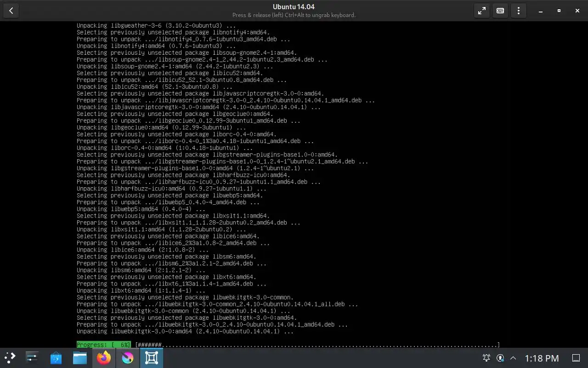This screenshot has width=588, height=368.
Task: Expand hidden system tray icons
Action: pos(513,358)
